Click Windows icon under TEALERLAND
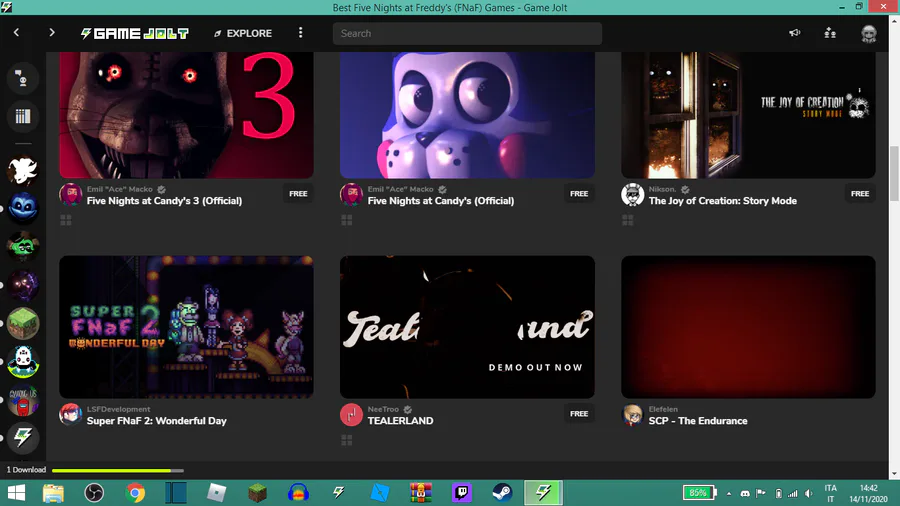The width and height of the screenshot is (900, 506). (x=347, y=440)
